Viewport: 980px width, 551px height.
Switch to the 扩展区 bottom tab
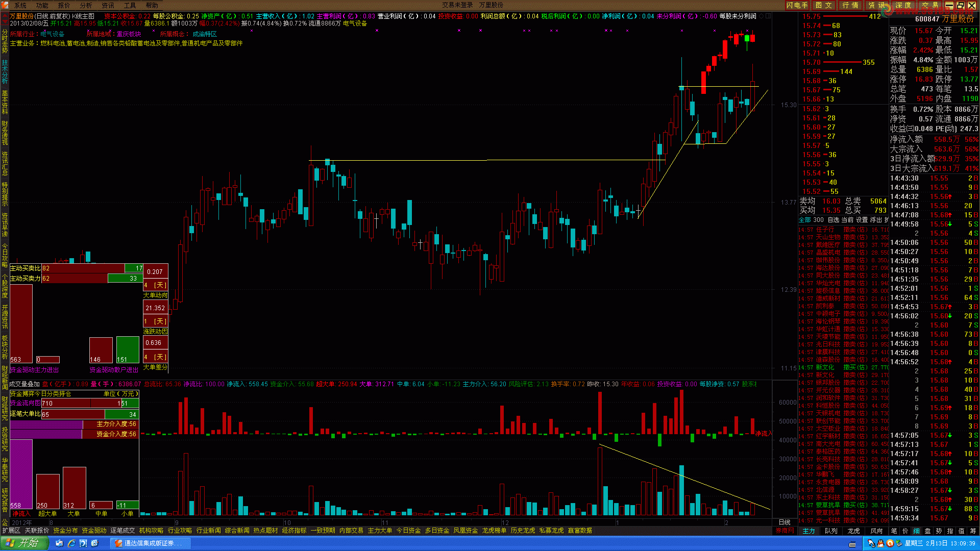tap(11, 531)
